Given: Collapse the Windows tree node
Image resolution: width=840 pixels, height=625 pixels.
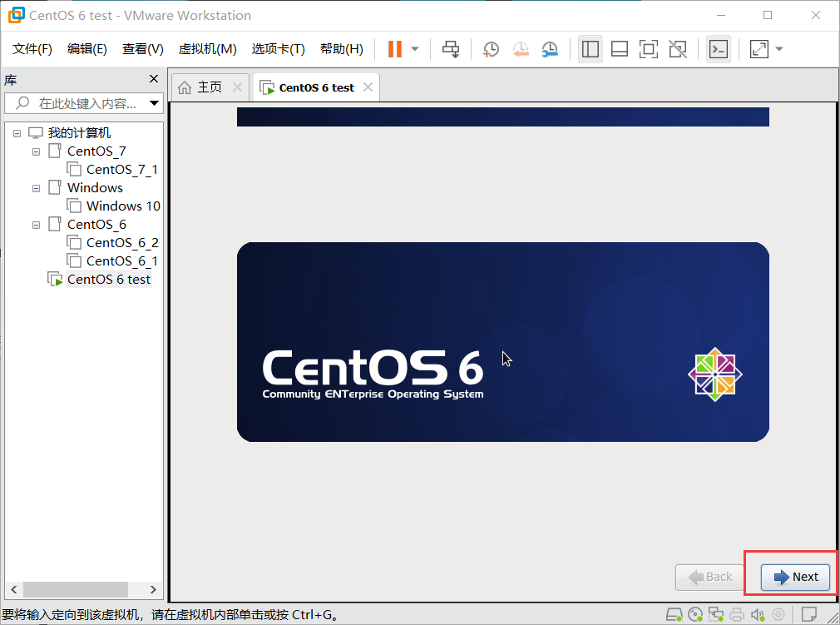Looking at the screenshot, I should [x=35, y=187].
